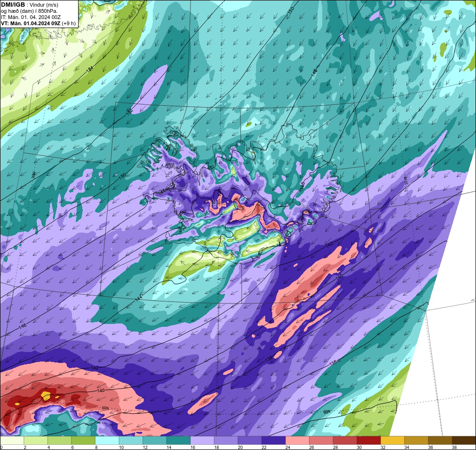476x450 pixels.
Task: Click the 'Vindur (m/s)' label
Action: (44, 5)
